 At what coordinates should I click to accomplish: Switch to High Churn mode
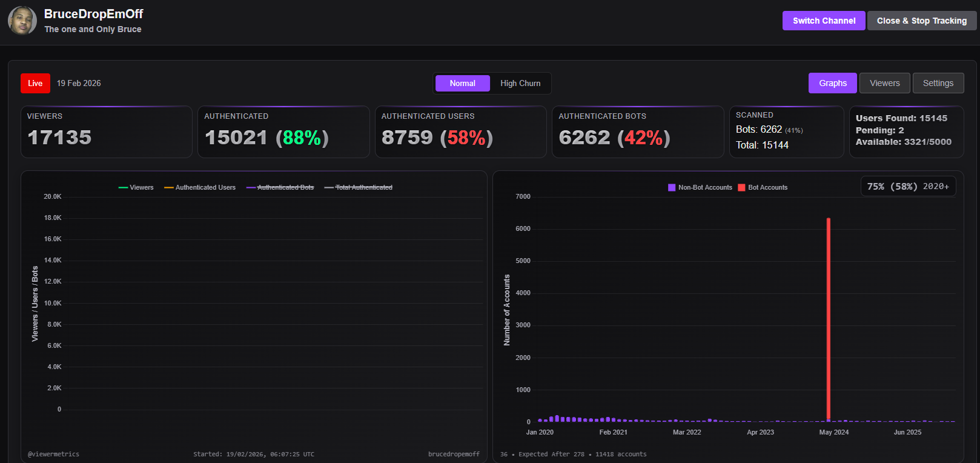520,83
